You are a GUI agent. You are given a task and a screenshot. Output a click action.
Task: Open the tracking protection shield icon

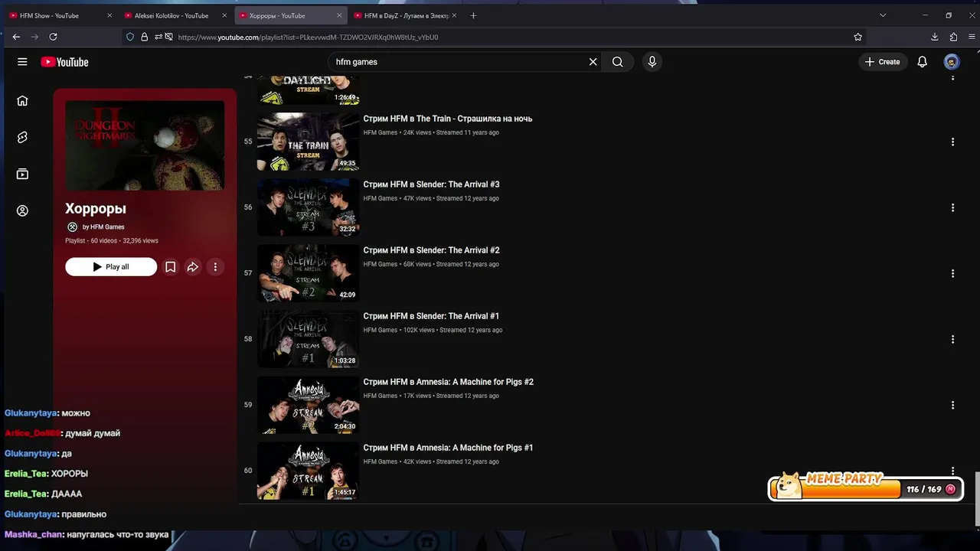click(130, 37)
